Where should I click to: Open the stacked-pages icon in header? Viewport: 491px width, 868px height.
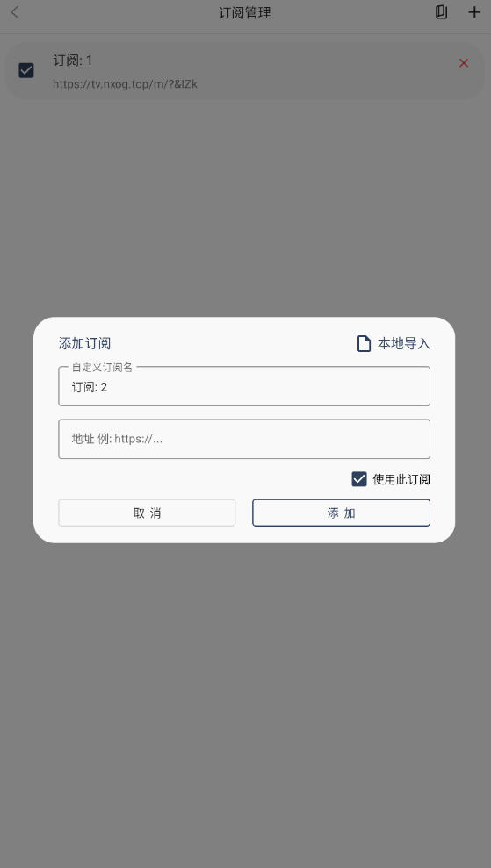point(441,12)
